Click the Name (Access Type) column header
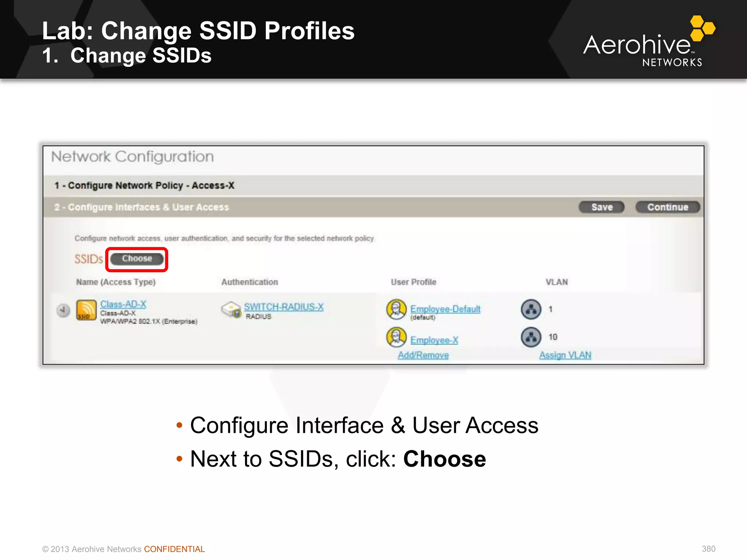747x560 pixels. point(116,282)
